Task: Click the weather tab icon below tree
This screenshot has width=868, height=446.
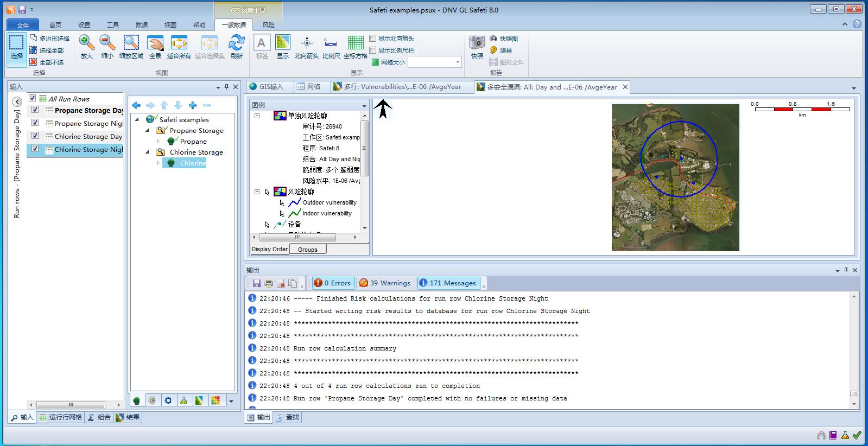Action: pyautogui.click(x=152, y=400)
